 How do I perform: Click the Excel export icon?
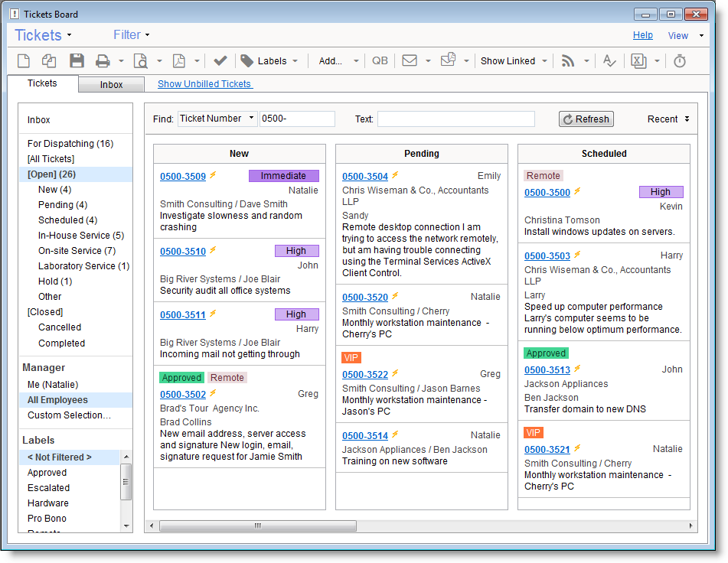click(x=638, y=61)
